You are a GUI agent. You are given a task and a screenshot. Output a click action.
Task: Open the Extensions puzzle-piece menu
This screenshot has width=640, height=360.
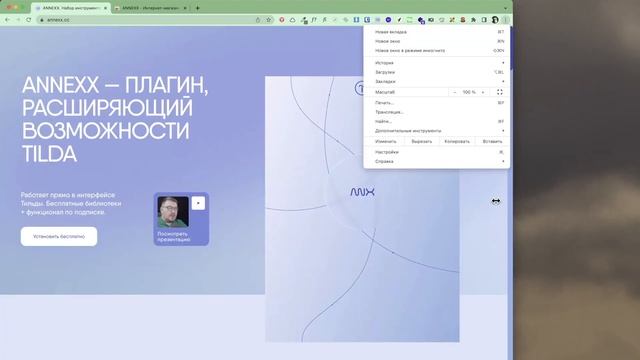(473, 20)
